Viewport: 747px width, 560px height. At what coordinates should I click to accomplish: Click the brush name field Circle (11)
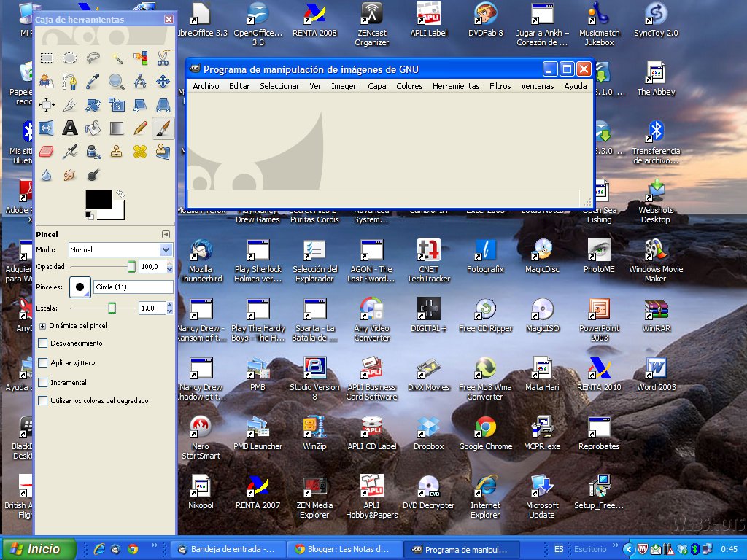133,287
